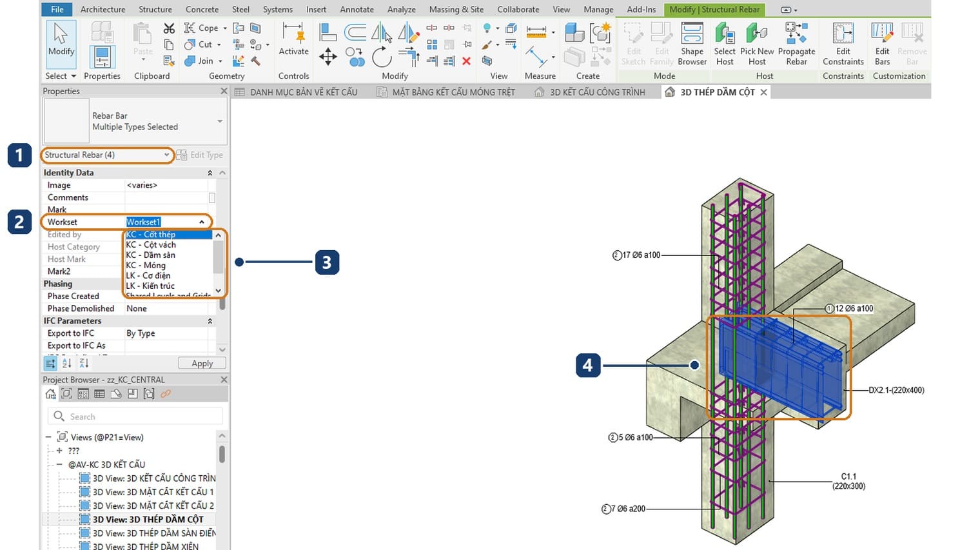Select the Array tool
The image size is (980, 550).
pyautogui.click(x=432, y=44)
